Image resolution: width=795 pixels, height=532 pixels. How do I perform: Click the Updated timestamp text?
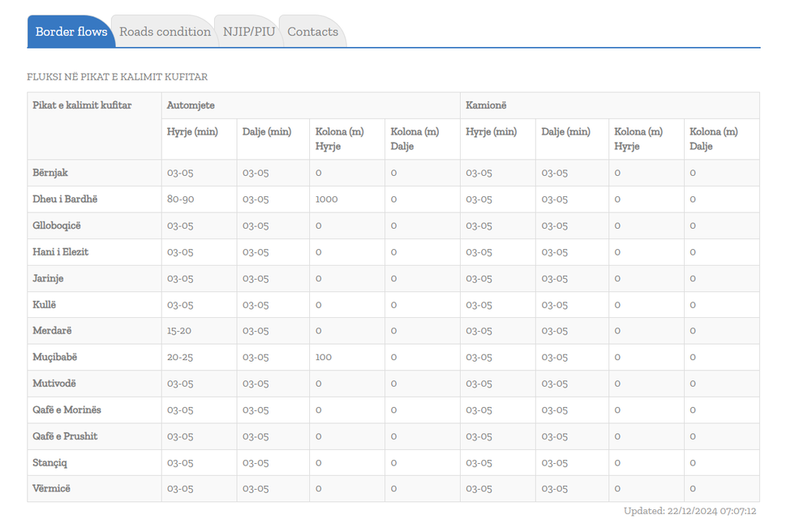click(x=690, y=511)
